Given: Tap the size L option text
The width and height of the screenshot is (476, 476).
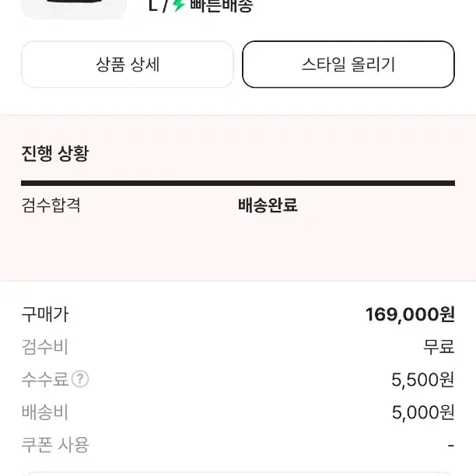Looking at the screenshot, I should coord(153,5).
